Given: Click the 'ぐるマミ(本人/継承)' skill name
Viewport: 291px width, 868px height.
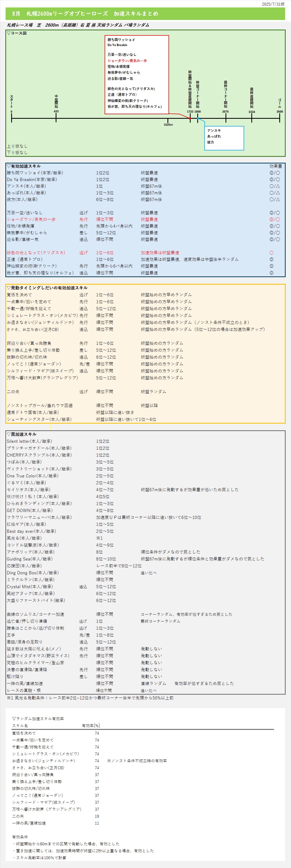Looking at the screenshot, I should click(x=26, y=483).
